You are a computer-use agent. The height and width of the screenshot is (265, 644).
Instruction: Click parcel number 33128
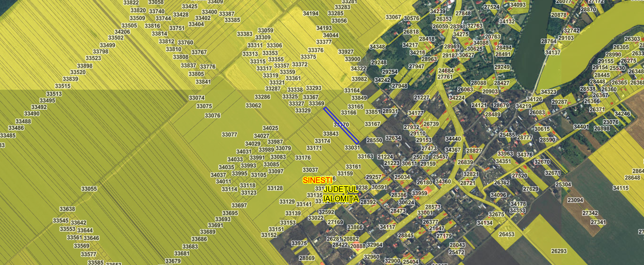click(275, 188)
